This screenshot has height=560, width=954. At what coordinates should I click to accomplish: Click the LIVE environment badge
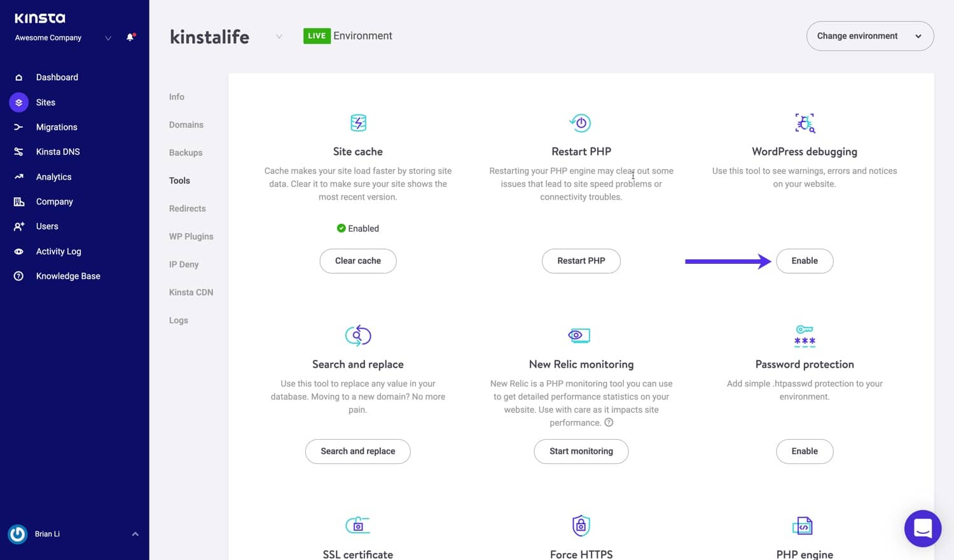coord(317,36)
